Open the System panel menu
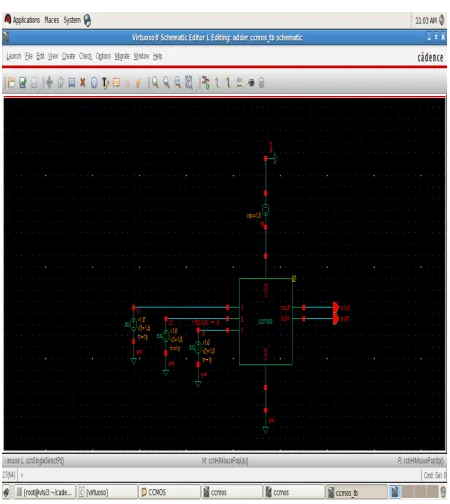450x504 pixels. (x=72, y=20)
